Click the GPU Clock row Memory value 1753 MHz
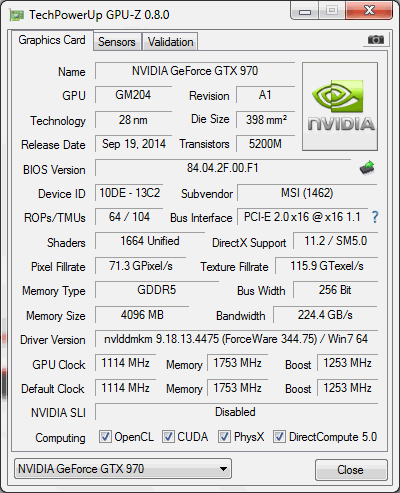The height and width of the screenshot is (493, 400). click(237, 363)
